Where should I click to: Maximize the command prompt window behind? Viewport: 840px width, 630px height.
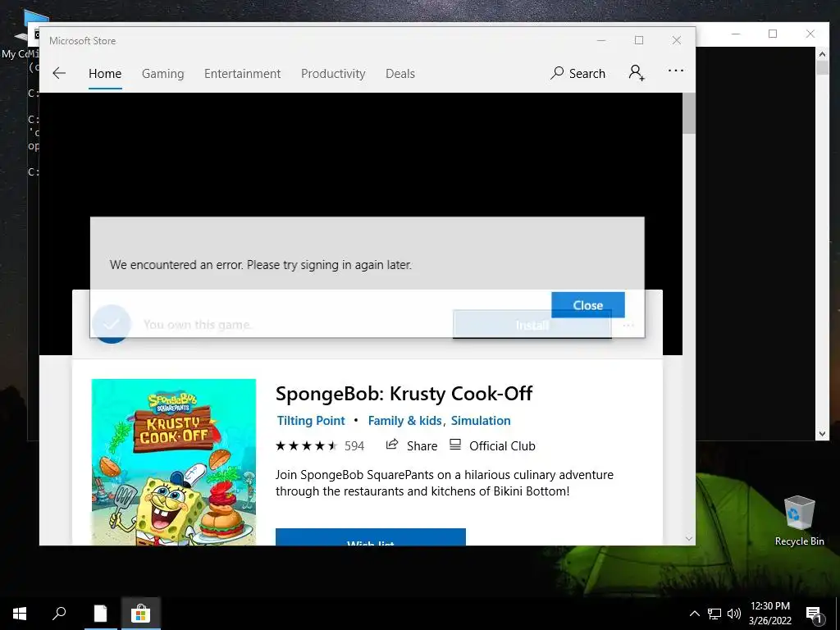click(x=773, y=34)
